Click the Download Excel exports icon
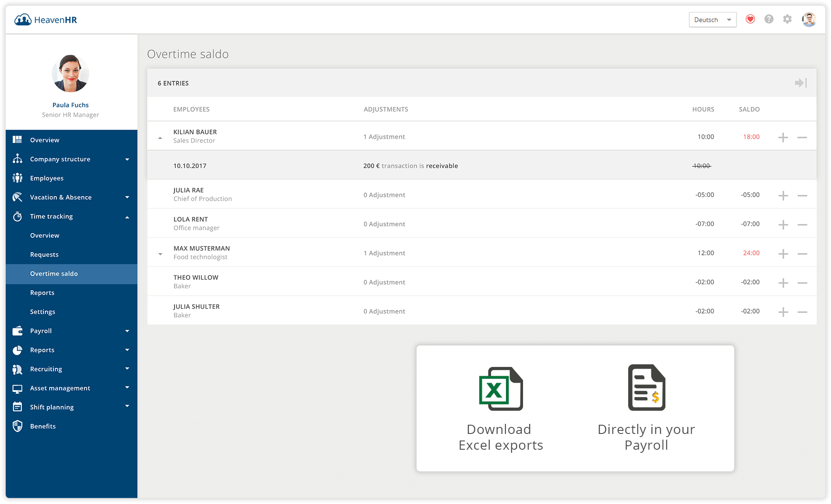The height and width of the screenshot is (504, 831). [501, 389]
